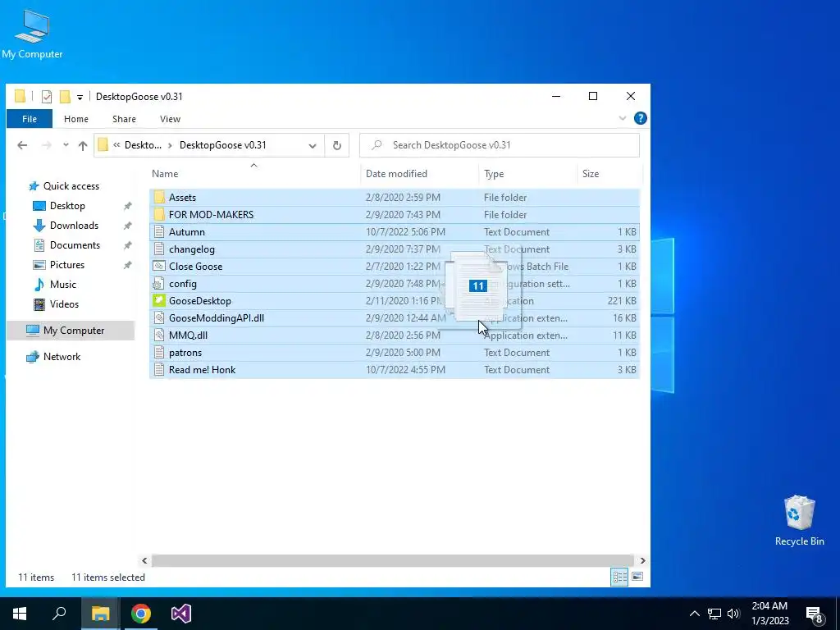Click the DesktopGoose v0.31 breadcrumb segment

(x=223, y=145)
